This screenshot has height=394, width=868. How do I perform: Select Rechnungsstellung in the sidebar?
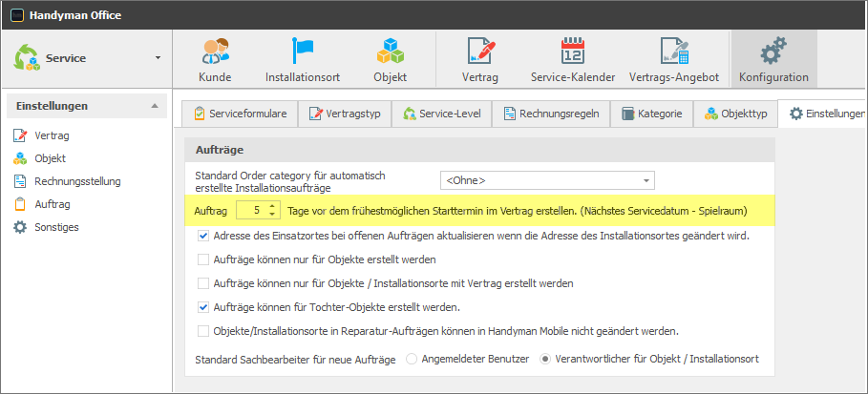pos(67,181)
